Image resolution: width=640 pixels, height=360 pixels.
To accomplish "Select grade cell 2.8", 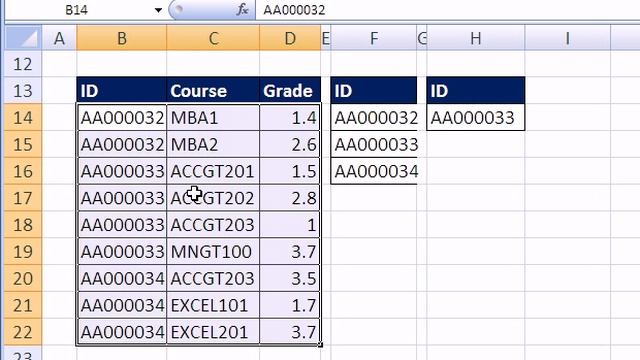I will point(290,198).
